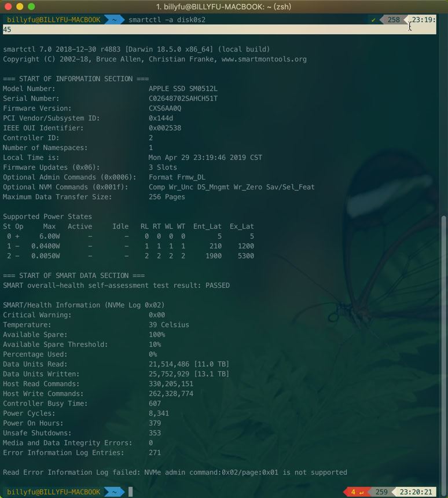Close the terminal window with red button
Image resolution: width=448 pixels, height=498 pixels.
[x=8, y=7]
